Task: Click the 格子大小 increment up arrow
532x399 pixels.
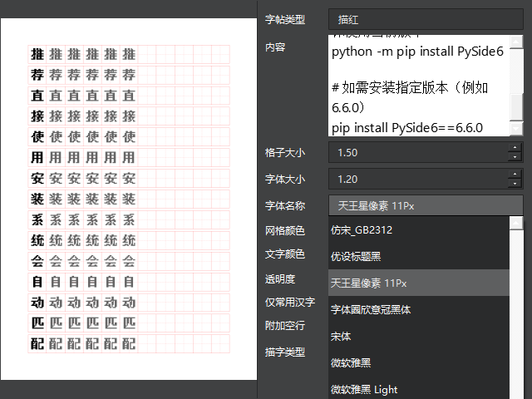Action: point(515,148)
